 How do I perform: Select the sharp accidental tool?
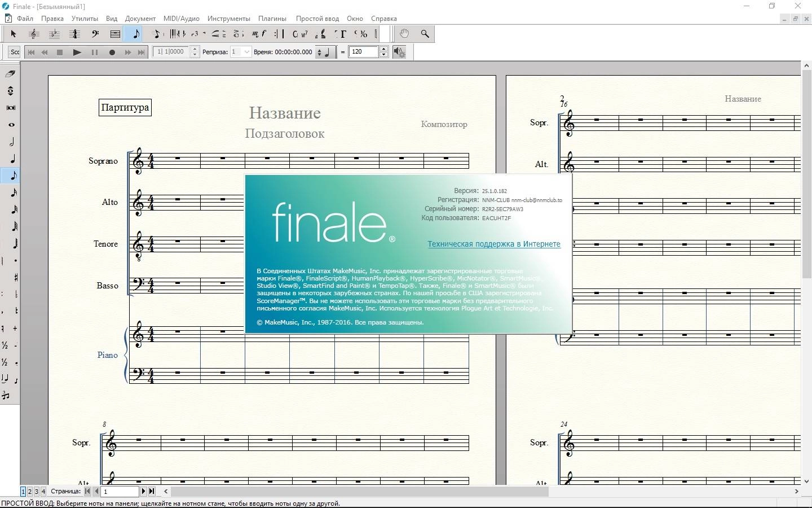click(15, 277)
